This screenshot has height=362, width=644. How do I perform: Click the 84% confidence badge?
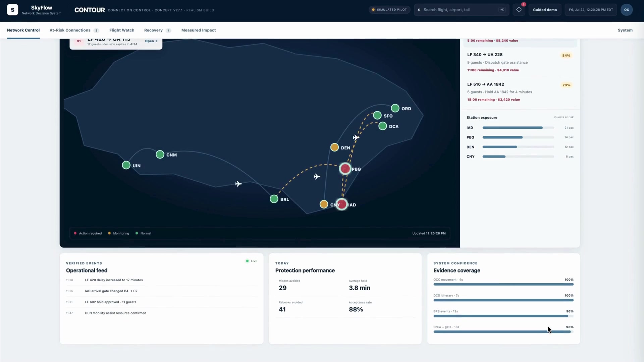[566, 55]
